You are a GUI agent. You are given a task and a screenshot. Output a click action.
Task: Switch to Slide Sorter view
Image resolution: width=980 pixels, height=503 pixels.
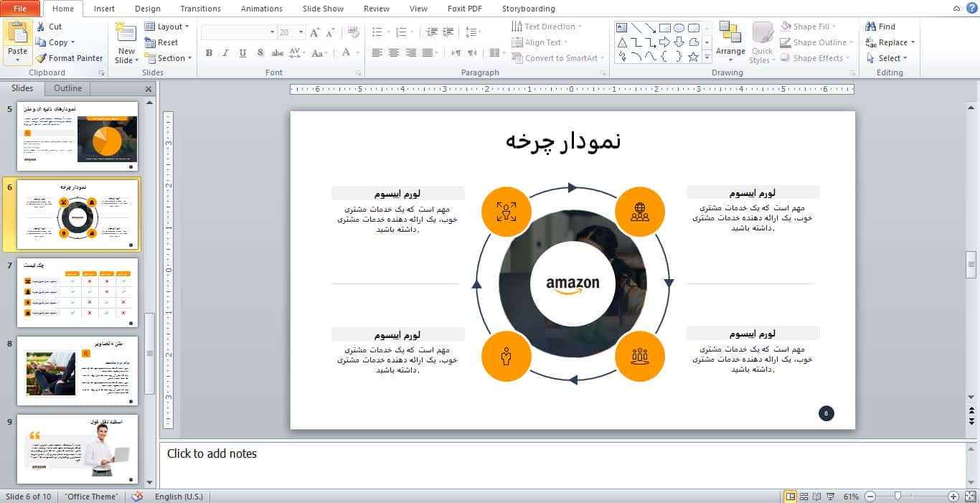[804, 497]
